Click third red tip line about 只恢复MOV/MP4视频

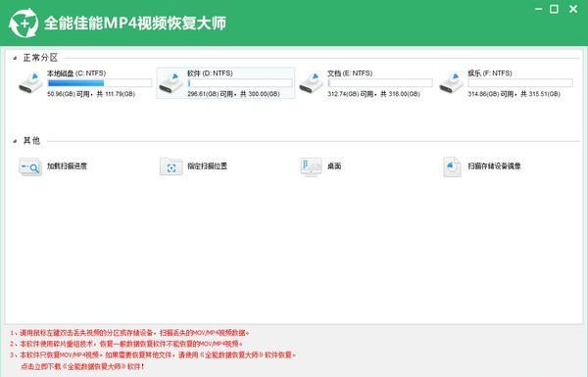click(x=153, y=354)
